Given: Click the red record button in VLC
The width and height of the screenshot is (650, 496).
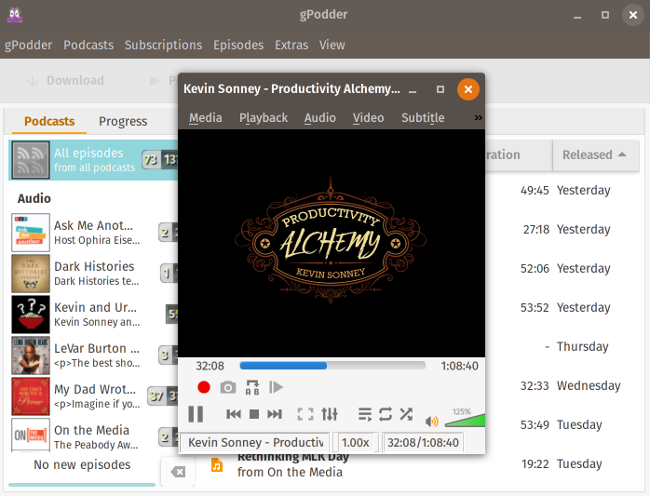Looking at the screenshot, I should point(204,387).
